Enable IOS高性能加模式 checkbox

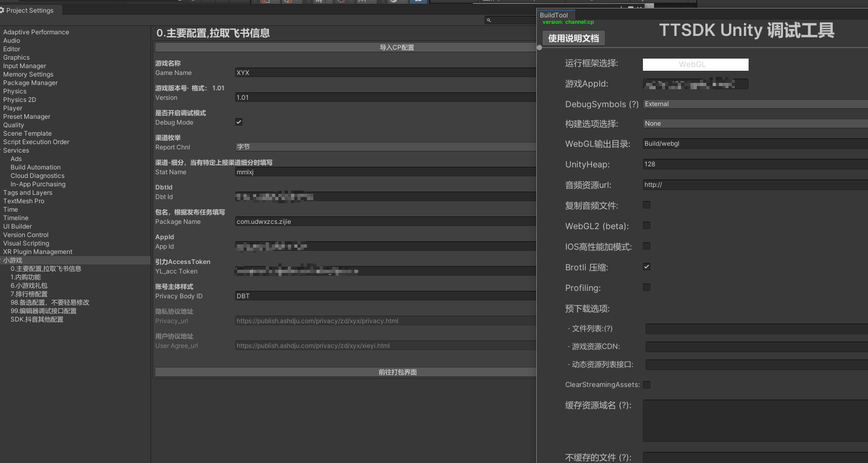click(647, 246)
